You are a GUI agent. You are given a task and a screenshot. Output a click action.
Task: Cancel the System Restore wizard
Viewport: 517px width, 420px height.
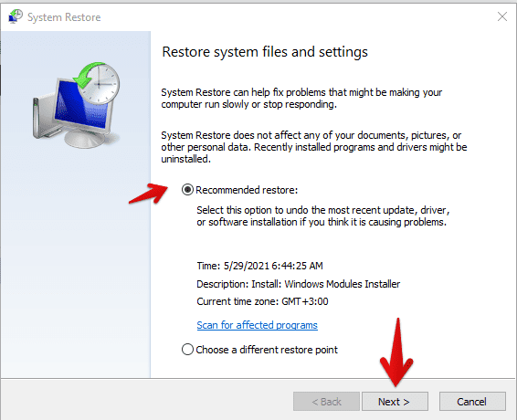tap(472, 401)
